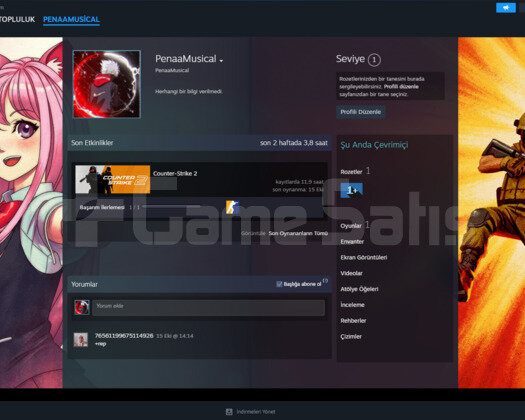Screen dimensions: 525x420
Task: Open the PenaaMusical profile avatar image
Action: [x=107, y=84]
